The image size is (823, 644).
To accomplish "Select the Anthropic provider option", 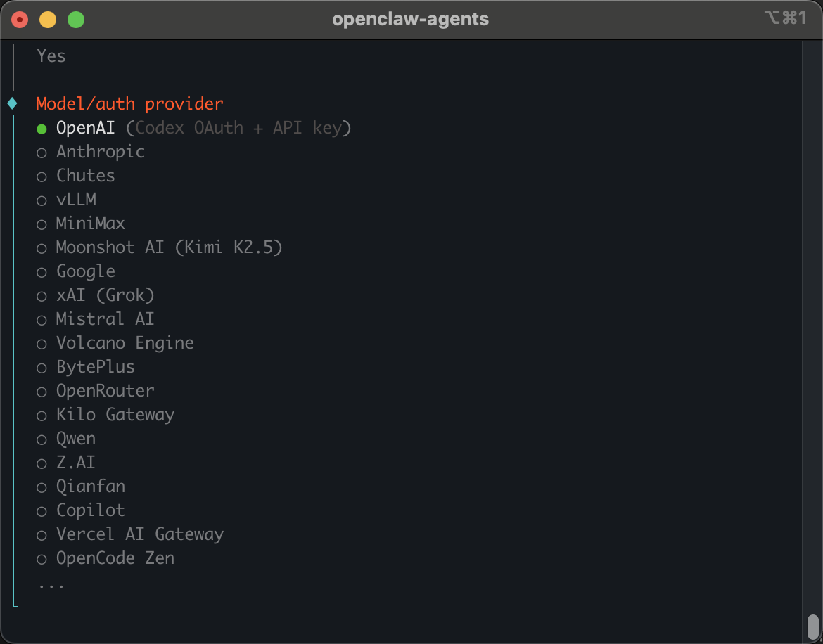I will 100,152.
